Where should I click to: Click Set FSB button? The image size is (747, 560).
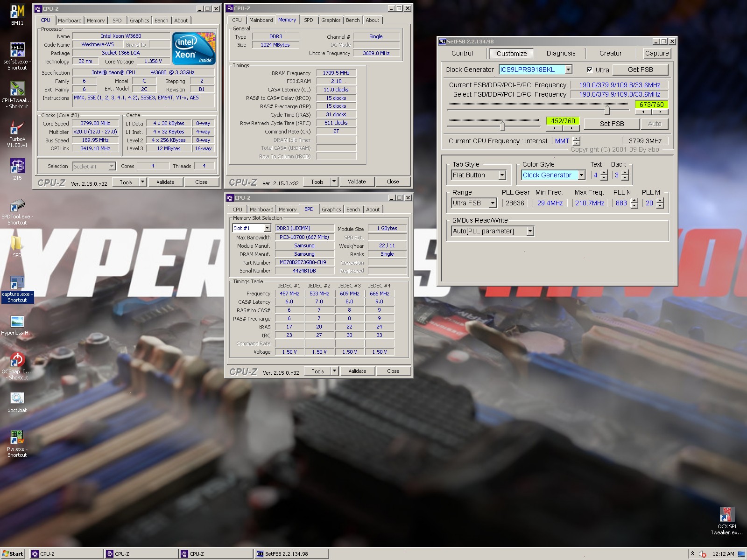pos(612,124)
